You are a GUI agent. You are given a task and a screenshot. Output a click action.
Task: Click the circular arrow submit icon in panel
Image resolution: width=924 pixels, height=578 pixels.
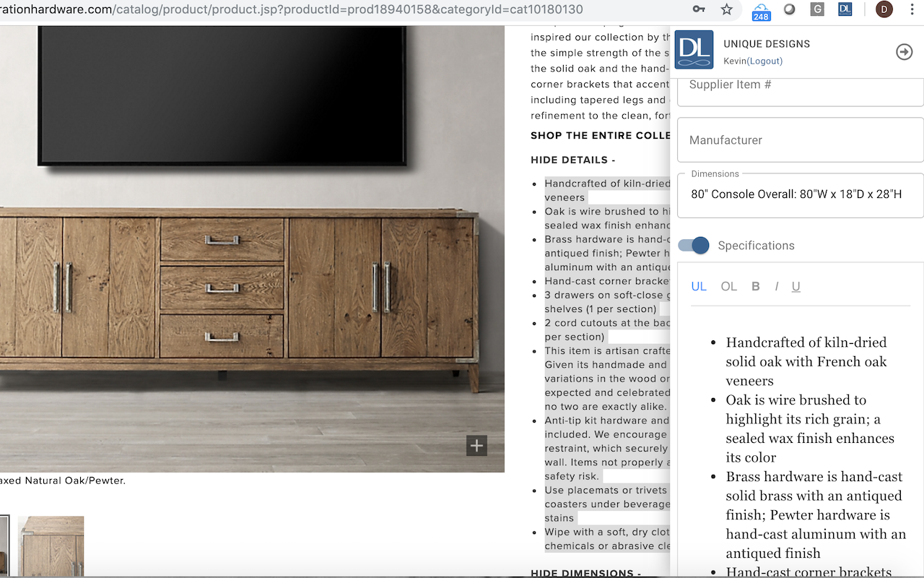coord(904,52)
